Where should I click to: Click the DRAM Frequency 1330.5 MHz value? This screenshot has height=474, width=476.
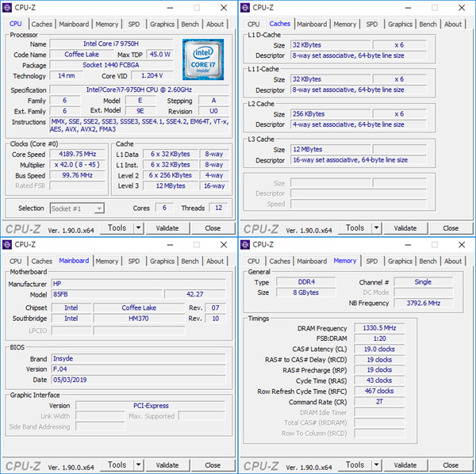coord(379,328)
